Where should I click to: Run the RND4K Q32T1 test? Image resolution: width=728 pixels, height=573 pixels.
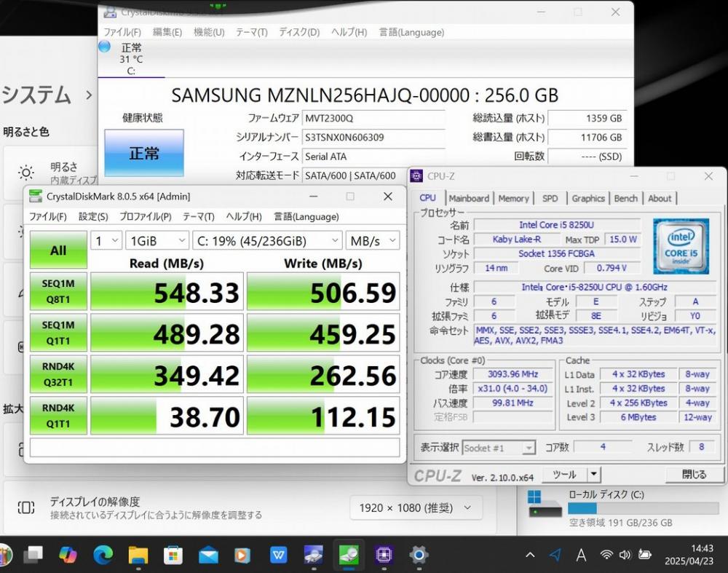[58, 374]
